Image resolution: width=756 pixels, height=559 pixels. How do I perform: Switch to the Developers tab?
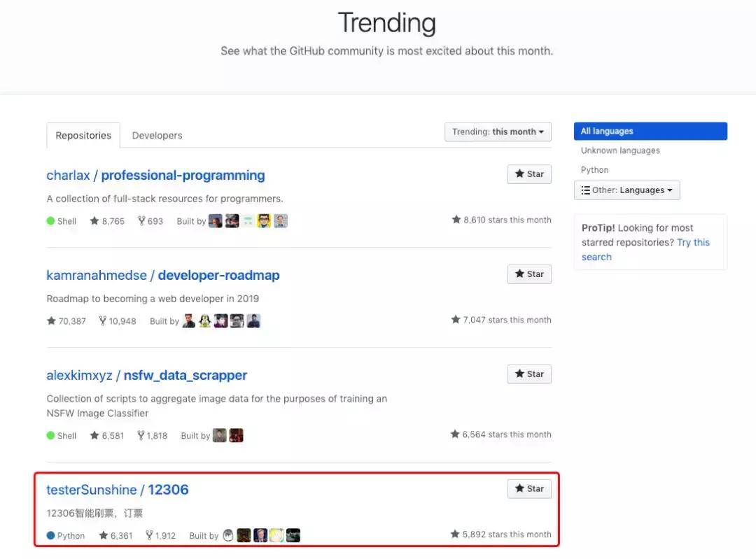157,136
